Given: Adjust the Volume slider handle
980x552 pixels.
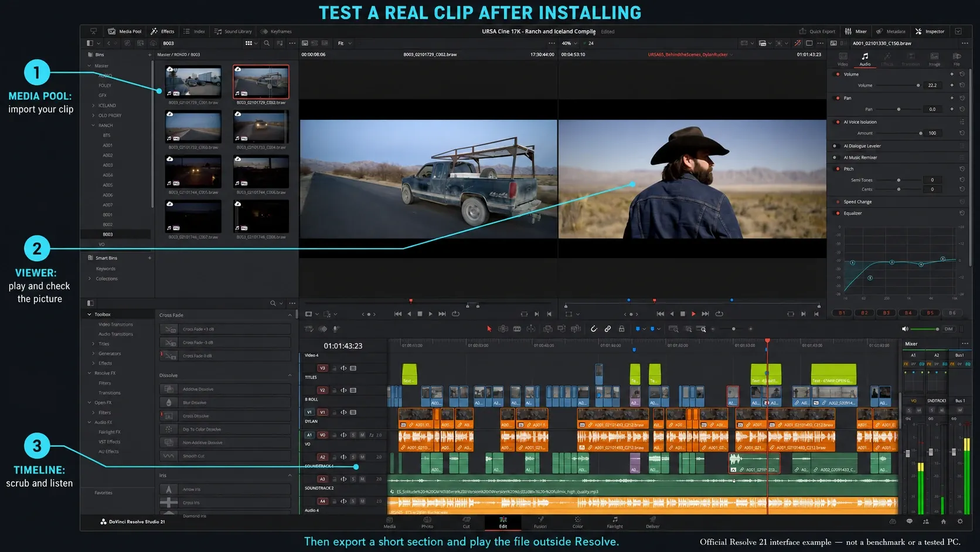Looking at the screenshot, I should [x=918, y=86].
